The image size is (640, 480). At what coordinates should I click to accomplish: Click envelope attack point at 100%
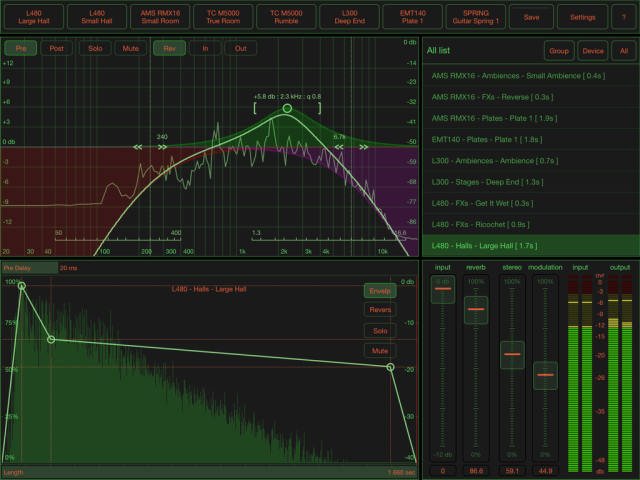point(22,286)
